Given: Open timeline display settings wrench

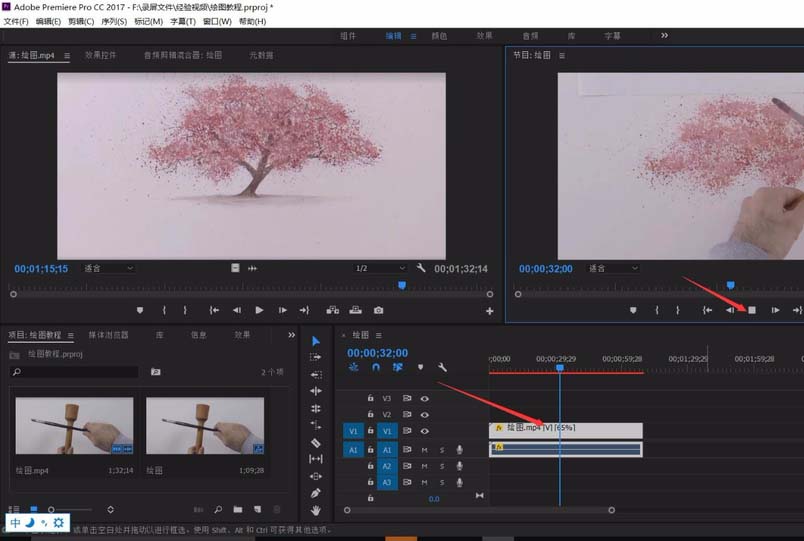Looking at the screenshot, I should click(x=442, y=367).
